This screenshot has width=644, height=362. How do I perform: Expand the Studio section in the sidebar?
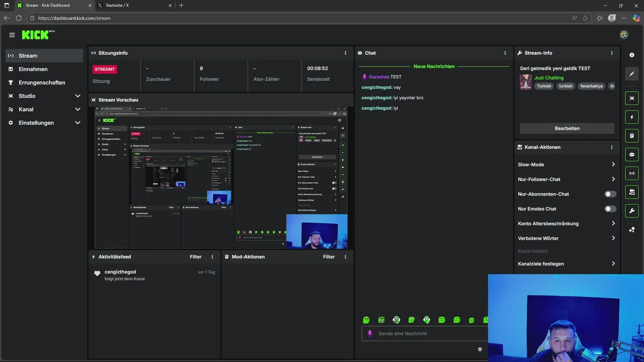pyautogui.click(x=77, y=96)
